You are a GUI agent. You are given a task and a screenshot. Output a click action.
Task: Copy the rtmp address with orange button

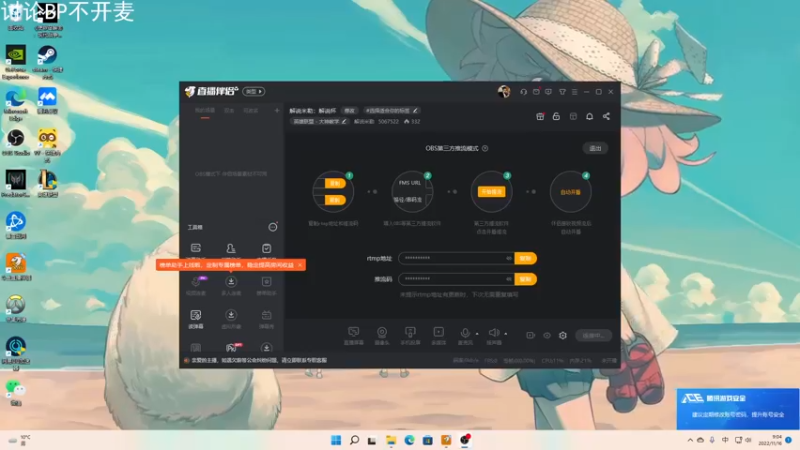pos(526,258)
